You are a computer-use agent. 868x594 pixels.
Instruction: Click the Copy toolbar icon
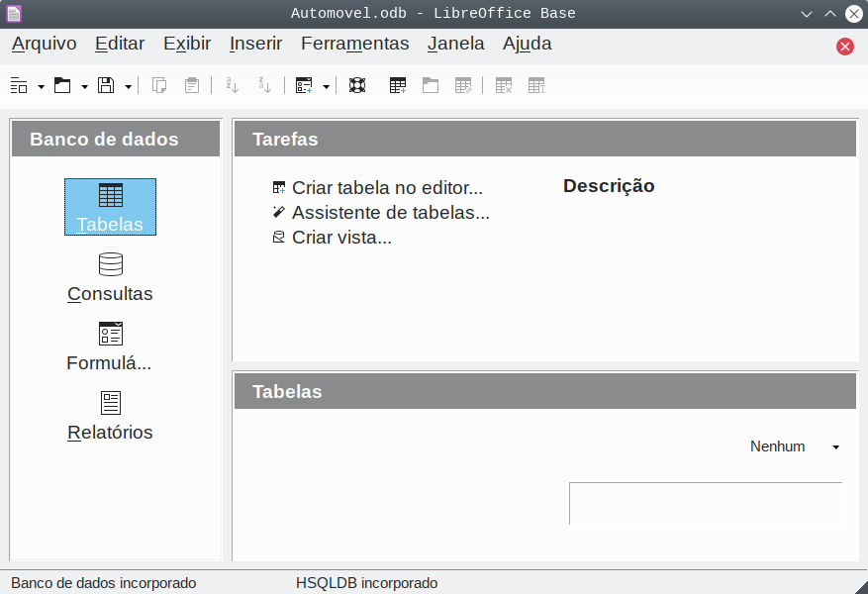(159, 86)
